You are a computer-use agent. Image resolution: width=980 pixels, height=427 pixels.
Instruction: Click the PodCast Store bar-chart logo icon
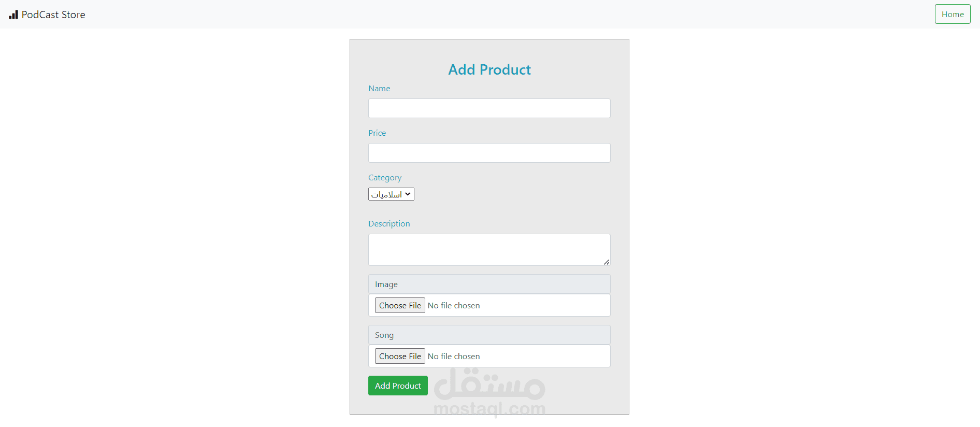coord(13,15)
